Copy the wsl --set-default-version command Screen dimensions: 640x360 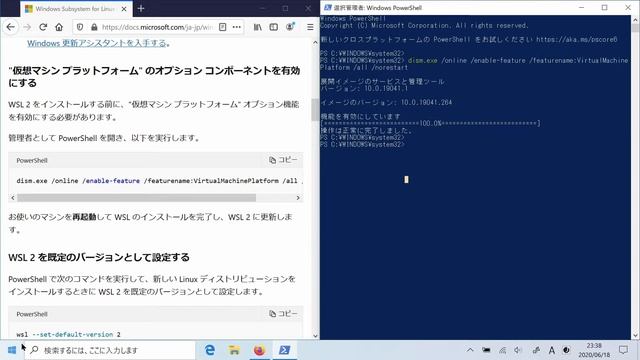coord(283,313)
